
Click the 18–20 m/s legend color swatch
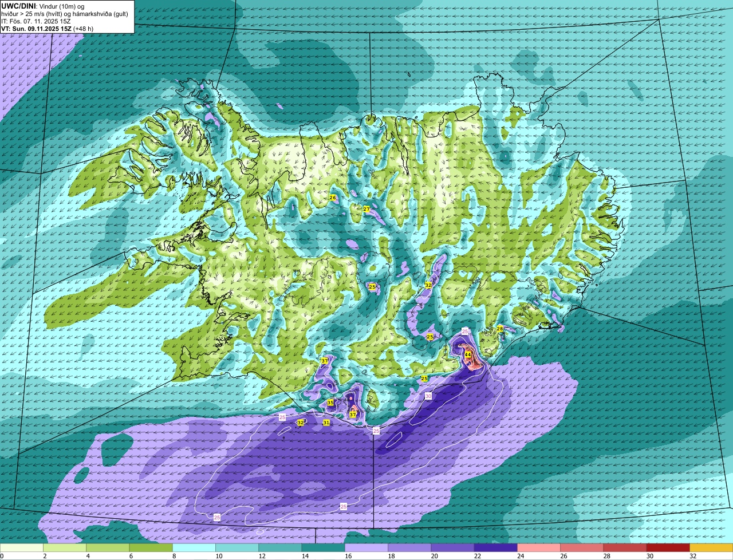coord(409,548)
